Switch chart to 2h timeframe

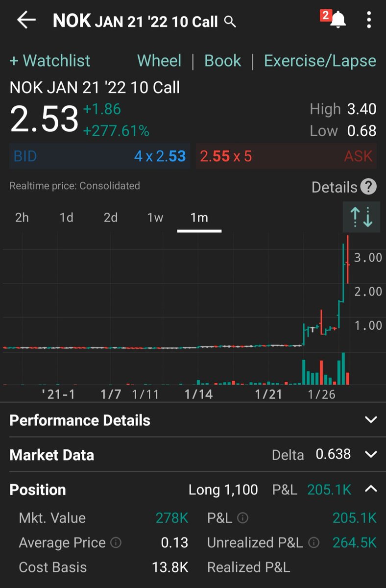[x=22, y=218]
